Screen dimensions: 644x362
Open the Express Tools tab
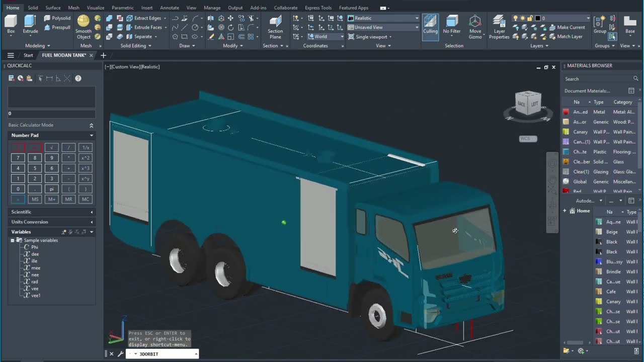[318, 8]
